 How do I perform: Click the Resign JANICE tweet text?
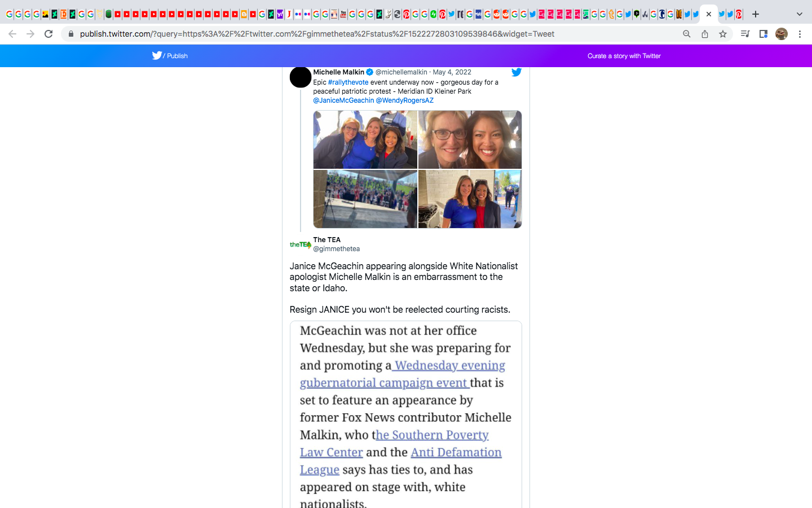400,309
